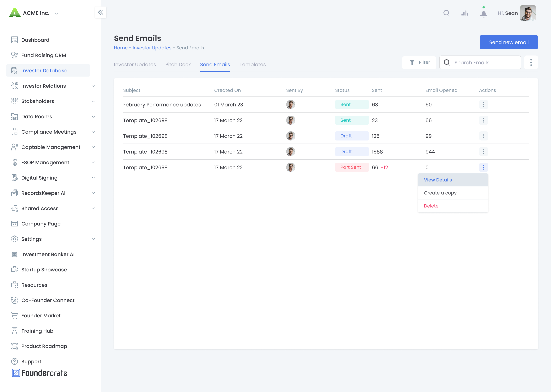551x392 pixels.
Task: Open actions menu for the row with 23 sent
Action: [x=483, y=120]
